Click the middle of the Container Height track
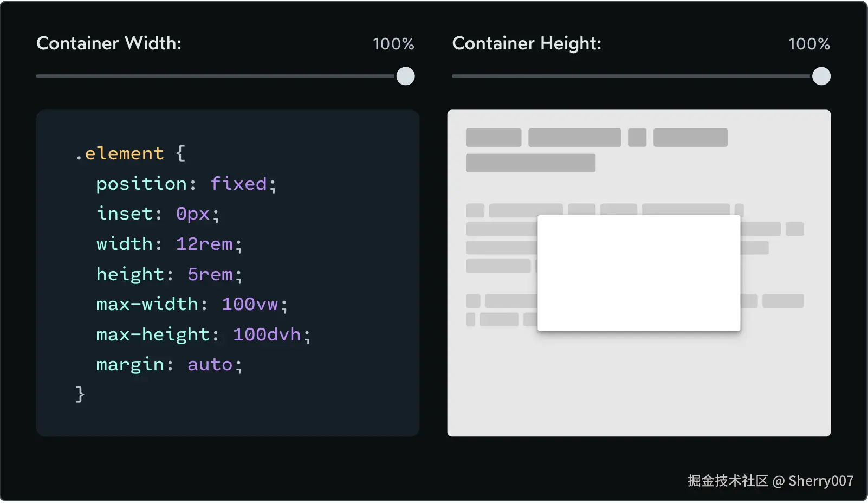The image size is (868, 503). [x=632, y=76]
